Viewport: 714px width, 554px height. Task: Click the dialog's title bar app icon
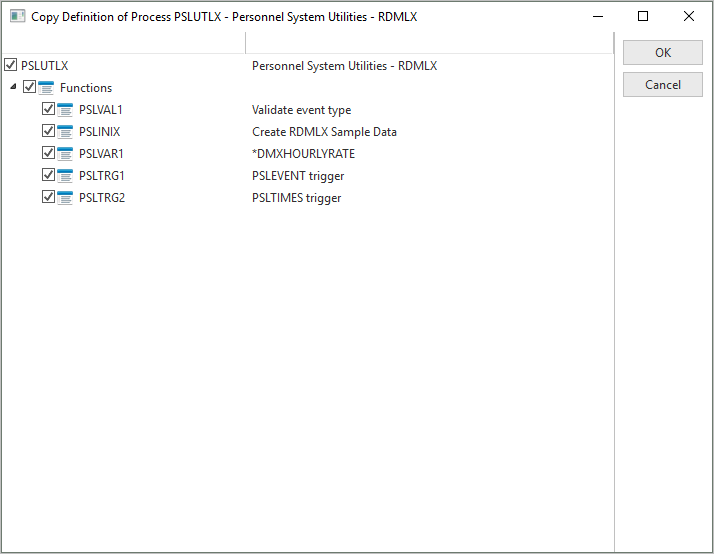(17, 16)
